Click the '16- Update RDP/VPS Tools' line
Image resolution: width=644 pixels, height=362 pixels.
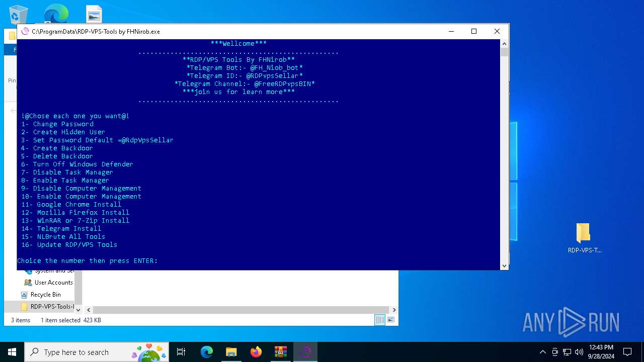click(x=69, y=244)
